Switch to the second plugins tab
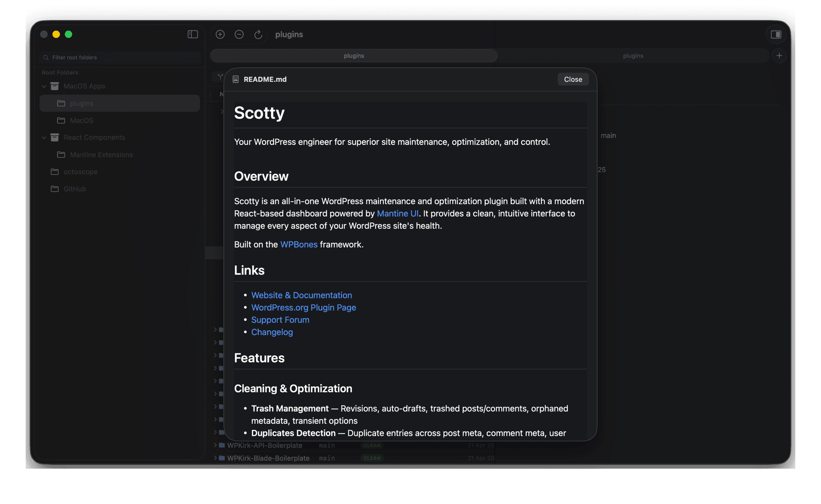 [633, 56]
